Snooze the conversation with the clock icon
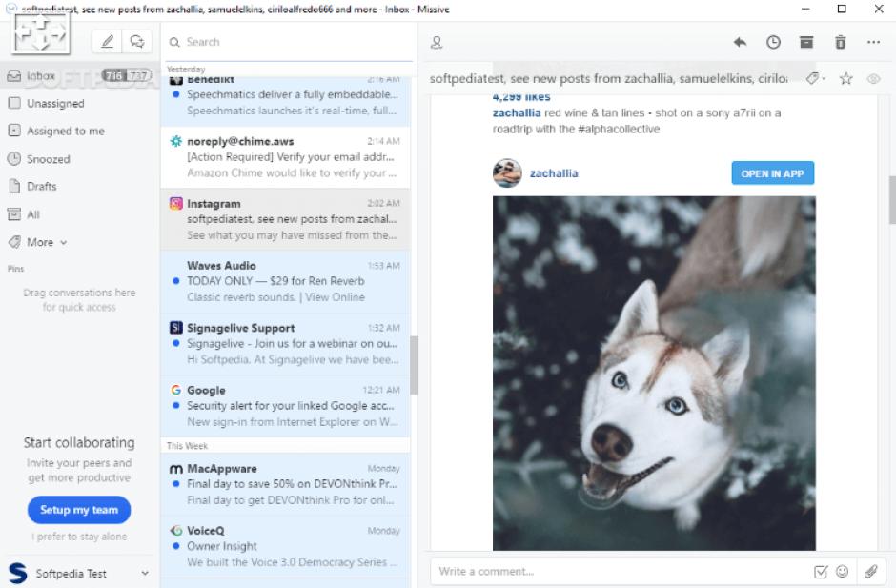The image size is (896, 588). 773,42
